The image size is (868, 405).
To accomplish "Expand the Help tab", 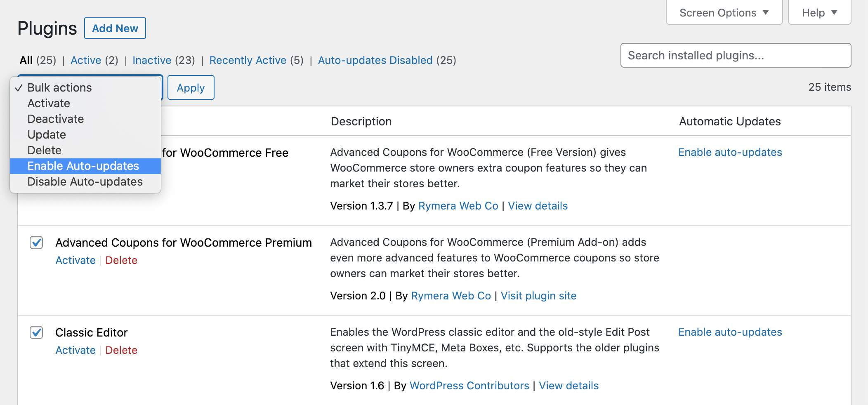I will 819,12.
